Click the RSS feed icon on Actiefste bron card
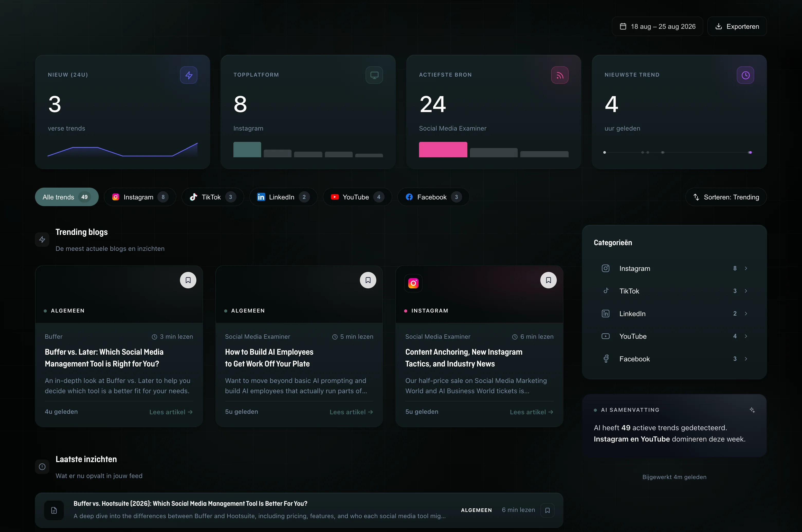802x532 pixels. point(560,75)
